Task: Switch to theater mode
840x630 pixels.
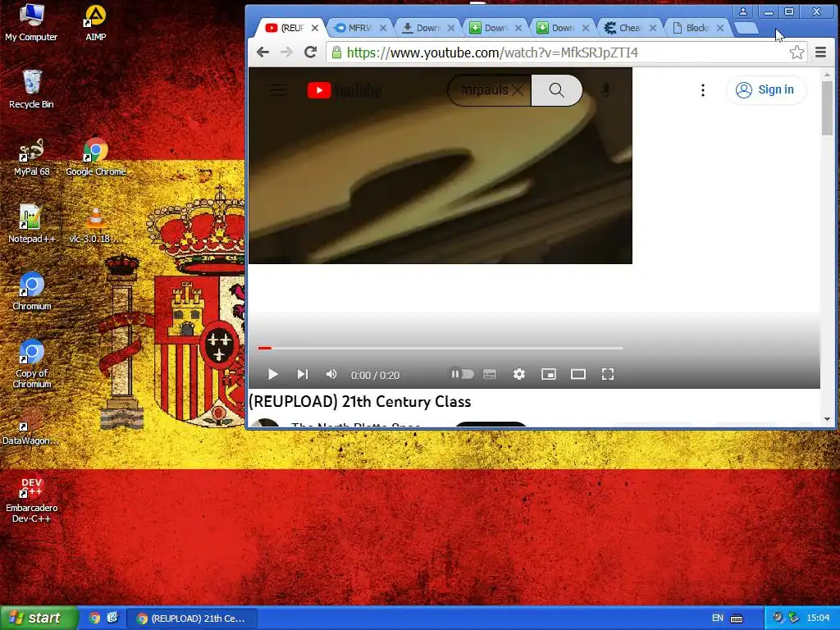Action: click(578, 374)
